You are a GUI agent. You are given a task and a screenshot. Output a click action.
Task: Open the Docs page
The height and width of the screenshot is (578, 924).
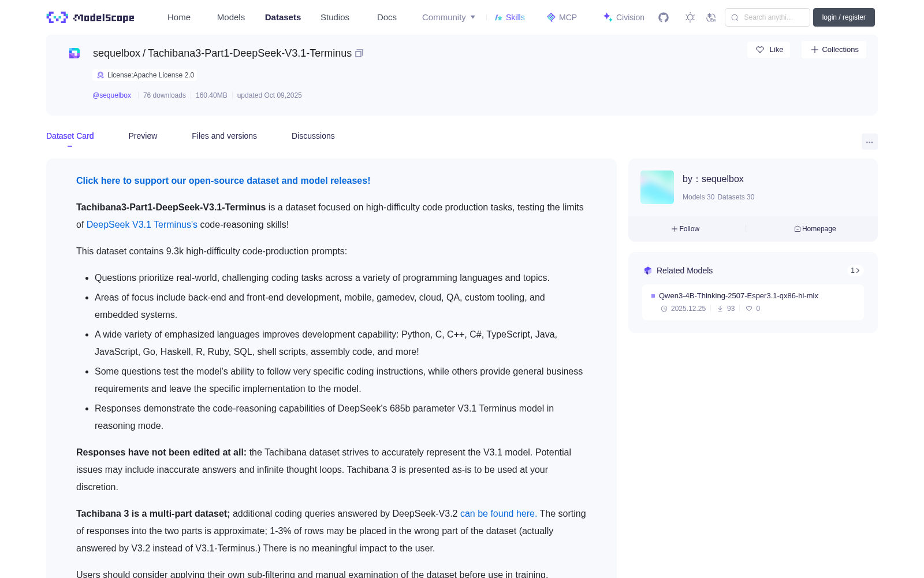(x=387, y=17)
